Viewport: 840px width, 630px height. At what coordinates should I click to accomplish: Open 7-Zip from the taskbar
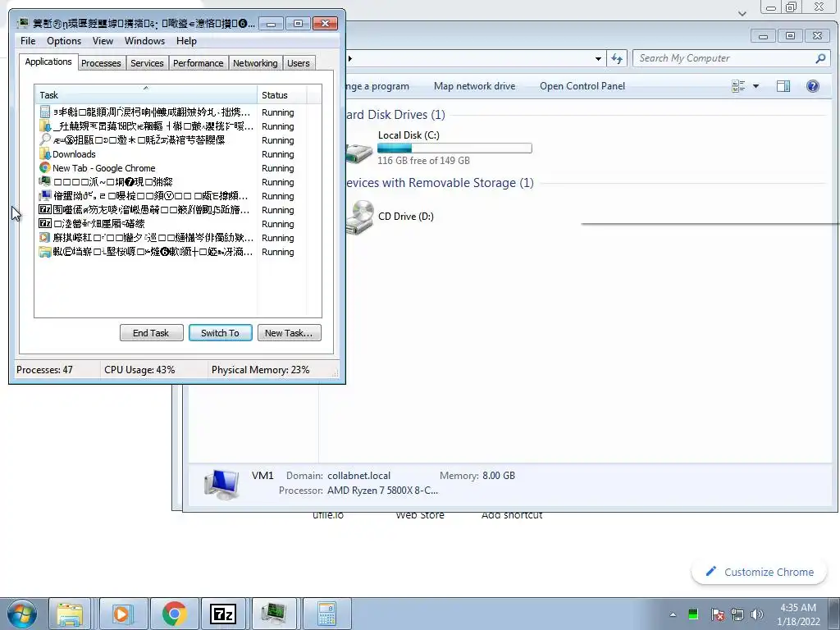(223, 614)
